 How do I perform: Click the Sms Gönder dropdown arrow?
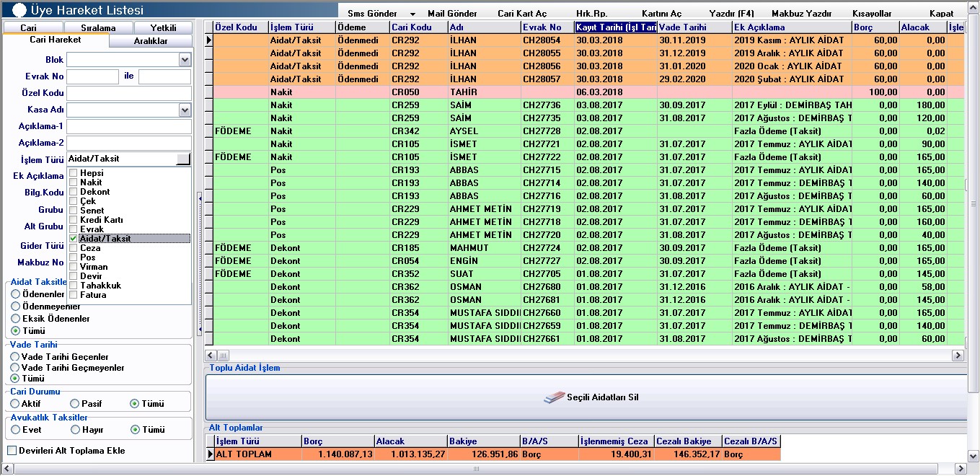413,14
